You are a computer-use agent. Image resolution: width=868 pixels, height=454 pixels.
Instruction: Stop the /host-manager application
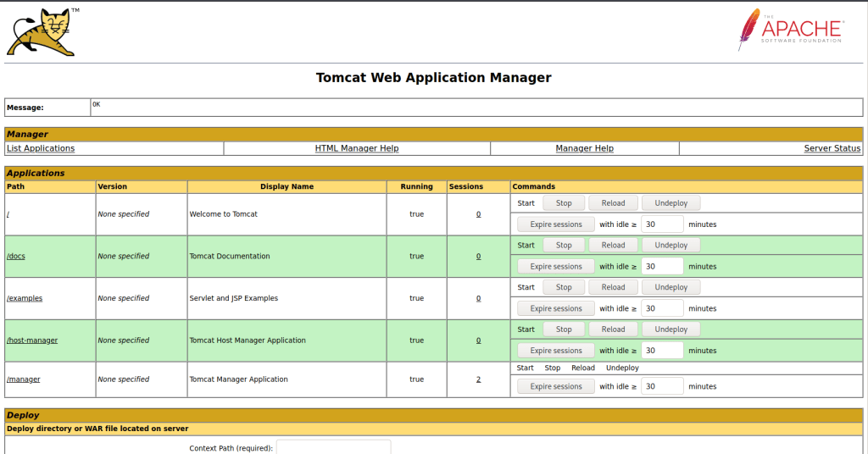pyautogui.click(x=564, y=329)
